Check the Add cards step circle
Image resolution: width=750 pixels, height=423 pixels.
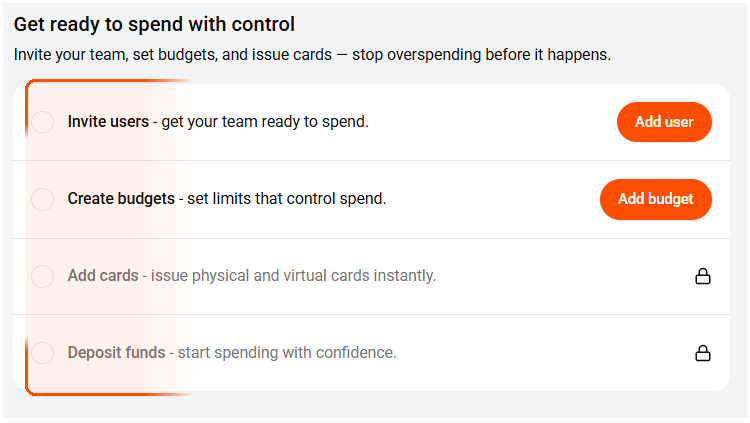[x=42, y=276]
